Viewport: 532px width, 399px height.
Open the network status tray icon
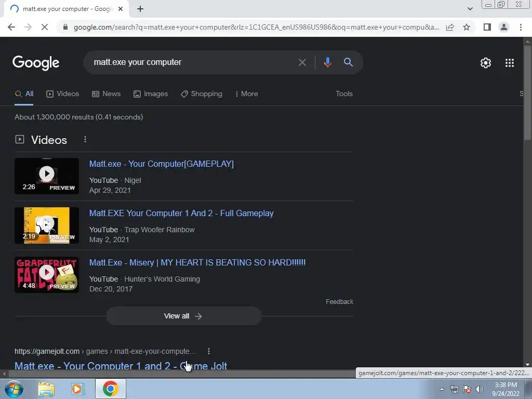click(x=454, y=389)
